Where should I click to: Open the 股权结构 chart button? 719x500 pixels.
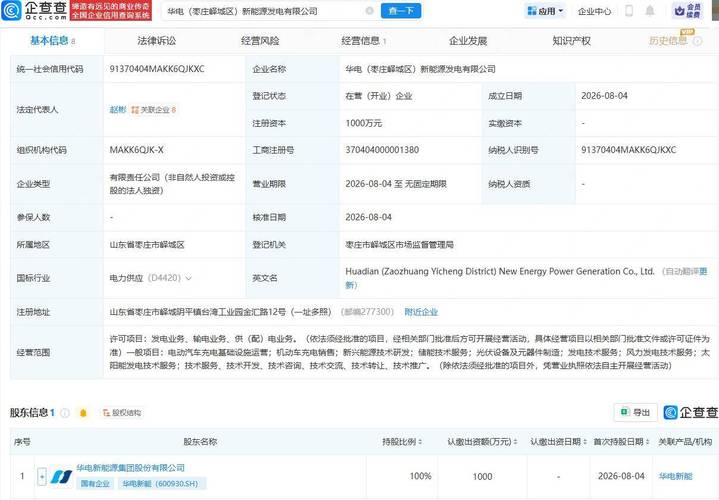[122, 413]
